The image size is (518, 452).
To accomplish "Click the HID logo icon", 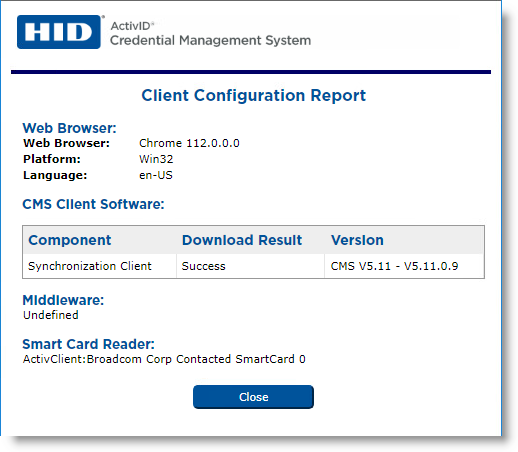I will click(x=59, y=32).
